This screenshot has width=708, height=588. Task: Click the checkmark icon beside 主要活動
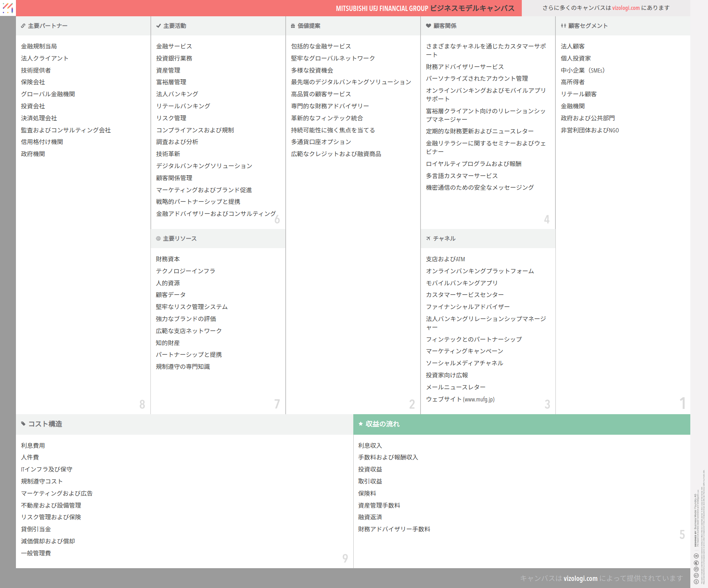coord(158,26)
